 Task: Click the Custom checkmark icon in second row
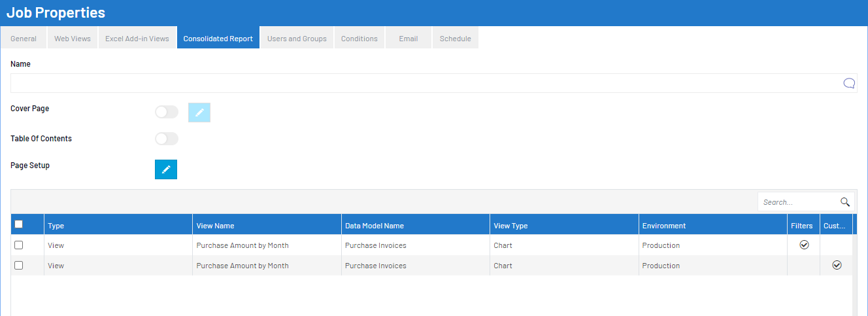(x=837, y=266)
